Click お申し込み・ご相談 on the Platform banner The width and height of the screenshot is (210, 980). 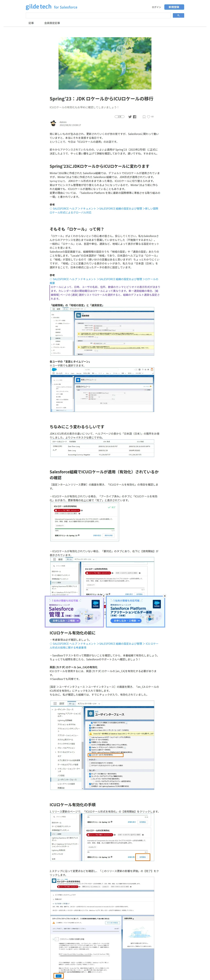coord(126,621)
